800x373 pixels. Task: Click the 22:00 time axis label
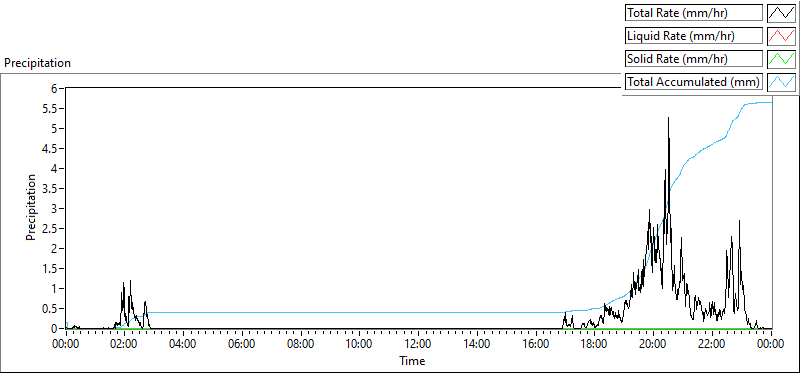tap(712, 343)
